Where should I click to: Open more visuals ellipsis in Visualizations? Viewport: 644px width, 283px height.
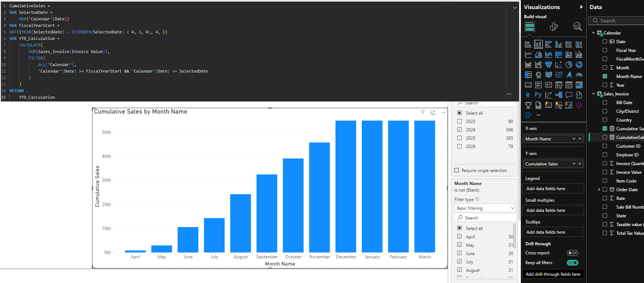538,115
